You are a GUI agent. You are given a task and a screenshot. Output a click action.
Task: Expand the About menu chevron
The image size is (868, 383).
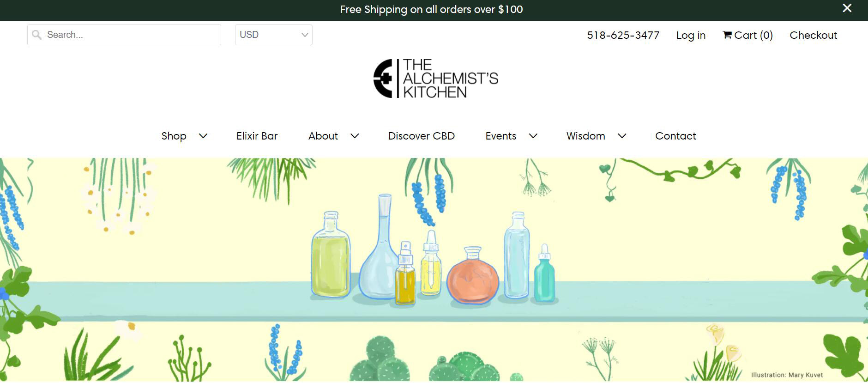pos(355,136)
